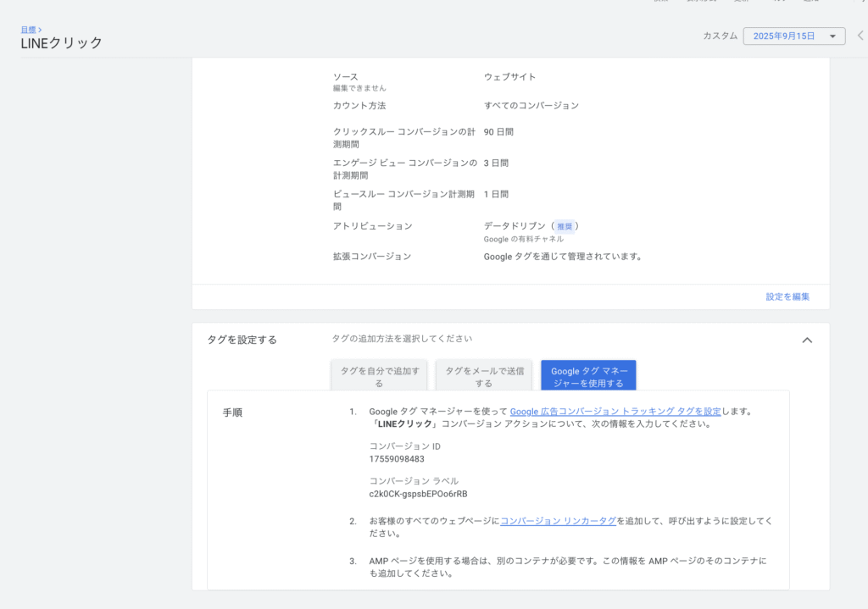Viewport: 868px width, 609px height.
Task: Open the コンバージョン リンカータグ link
Action: pos(558,522)
